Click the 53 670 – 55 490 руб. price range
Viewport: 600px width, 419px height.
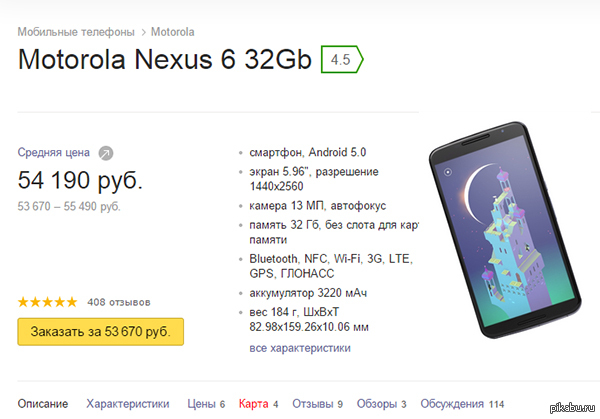tap(69, 206)
